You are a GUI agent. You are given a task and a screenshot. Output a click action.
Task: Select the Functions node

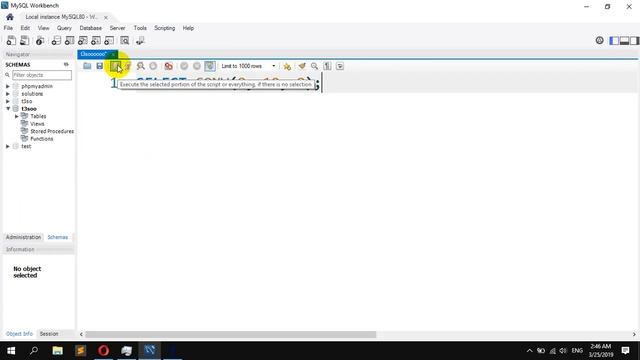(41, 139)
